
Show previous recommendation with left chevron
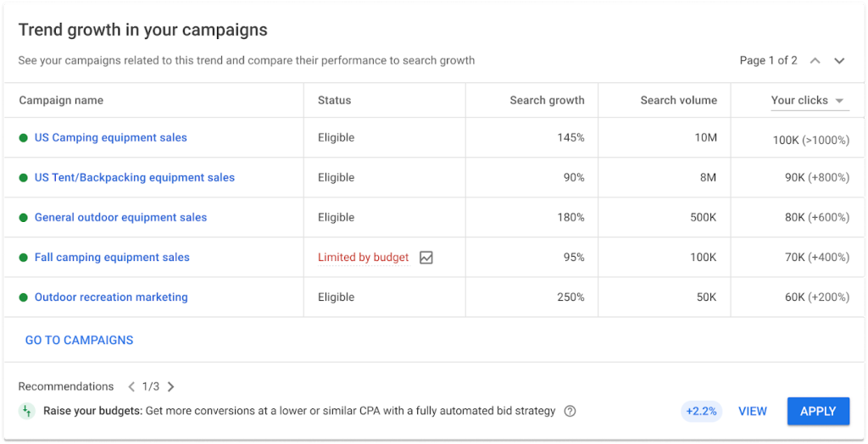131,387
